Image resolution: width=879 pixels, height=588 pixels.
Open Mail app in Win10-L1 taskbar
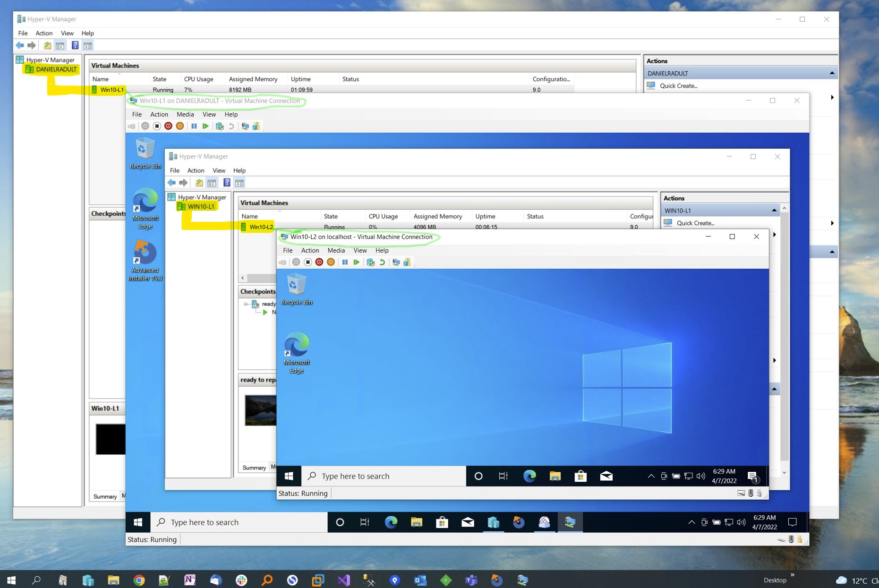468,522
